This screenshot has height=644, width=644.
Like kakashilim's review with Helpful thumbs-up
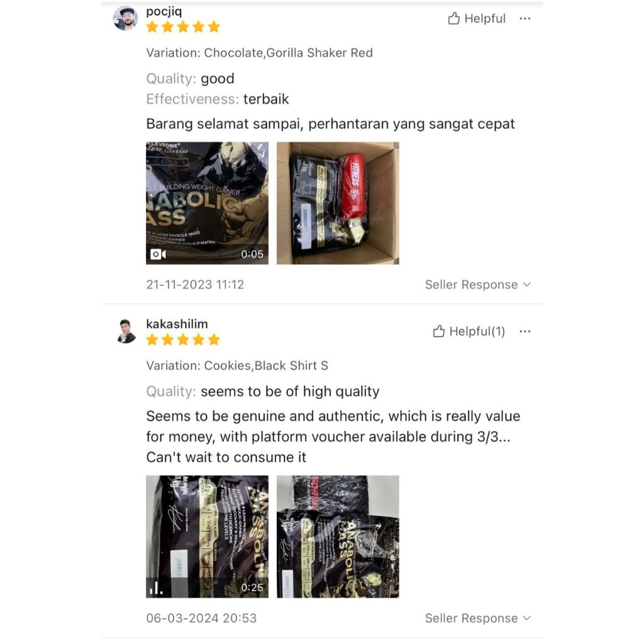pos(469,331)
